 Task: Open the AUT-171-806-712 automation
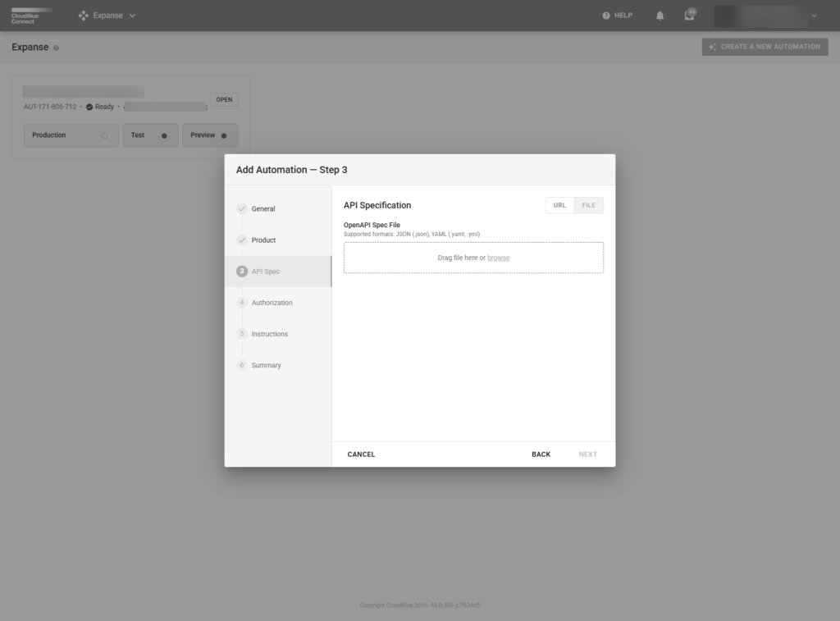point(224,99)
